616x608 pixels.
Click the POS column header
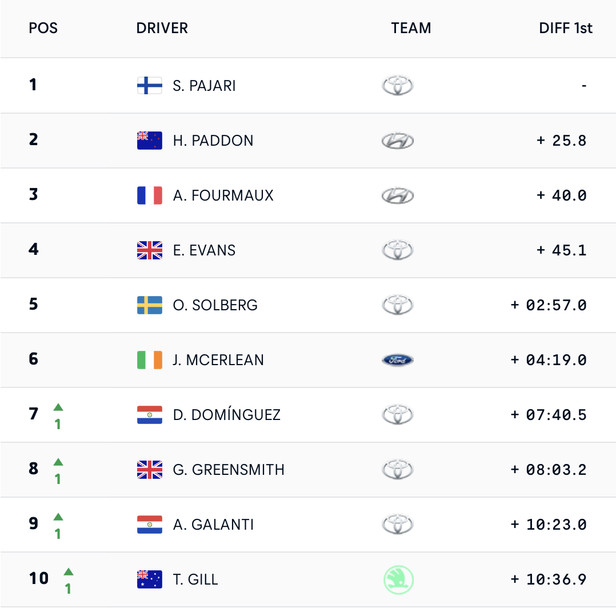tap(43, 28)
